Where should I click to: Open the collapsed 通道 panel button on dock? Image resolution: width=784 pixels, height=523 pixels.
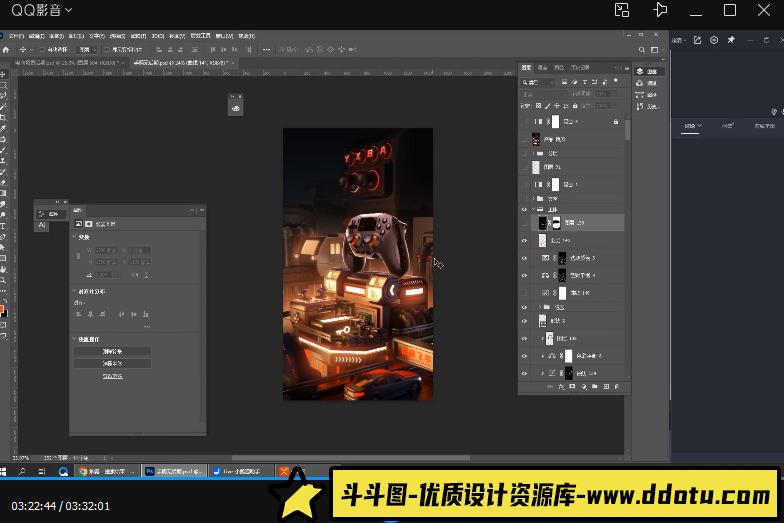(647, 83)
